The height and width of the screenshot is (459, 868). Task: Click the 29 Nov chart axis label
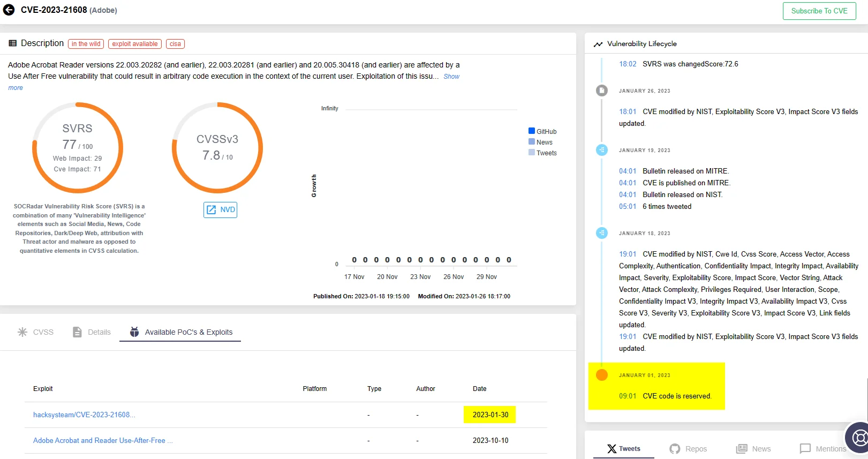pyautogui.click(x=487, y=277)
